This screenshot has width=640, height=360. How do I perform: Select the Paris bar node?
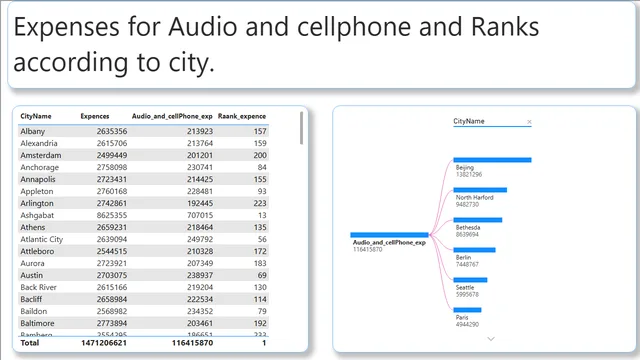(467, 310)
